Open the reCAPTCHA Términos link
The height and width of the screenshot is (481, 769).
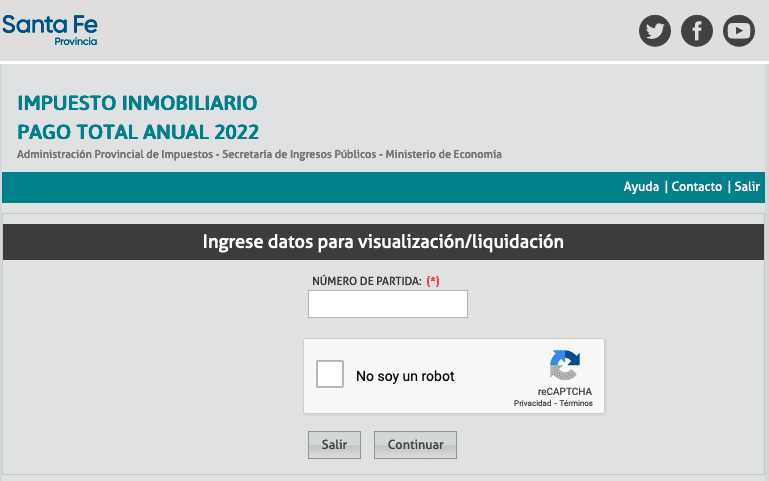pos(576,404)
